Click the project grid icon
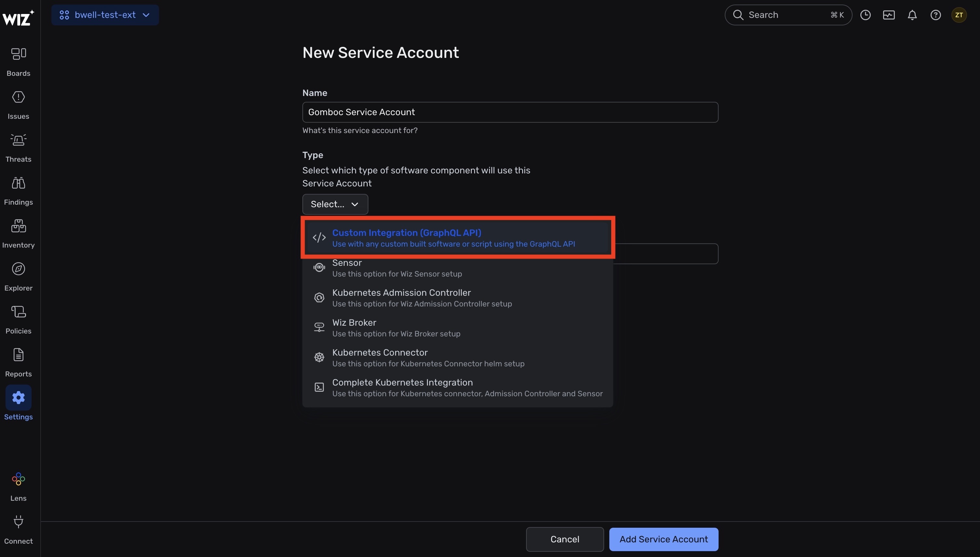 (x=64, y=15)
